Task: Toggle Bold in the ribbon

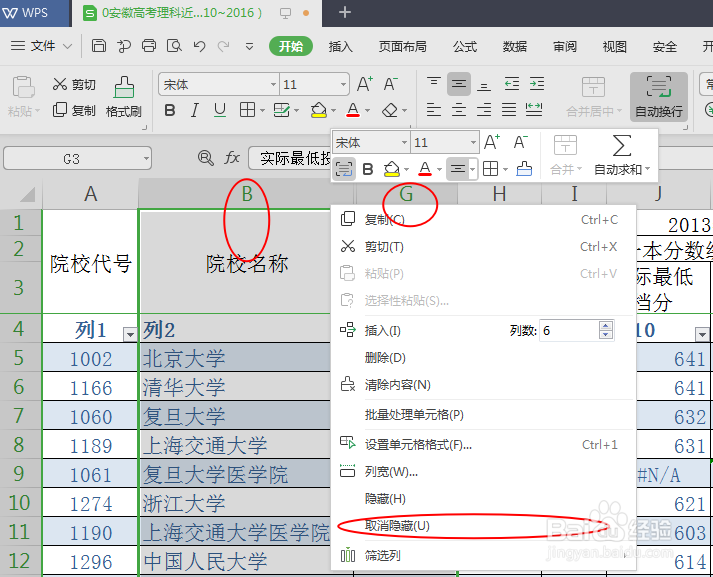Action: [170, 110]
